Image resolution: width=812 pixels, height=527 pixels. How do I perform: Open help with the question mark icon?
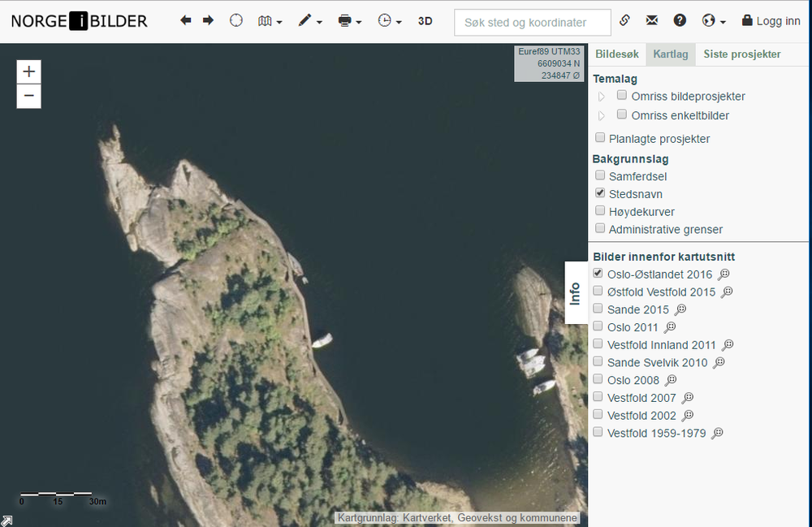(680, 20)
